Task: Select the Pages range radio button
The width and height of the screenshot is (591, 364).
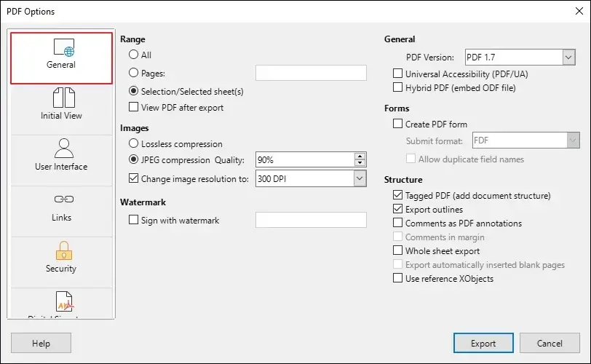Action: pos(133,72)
